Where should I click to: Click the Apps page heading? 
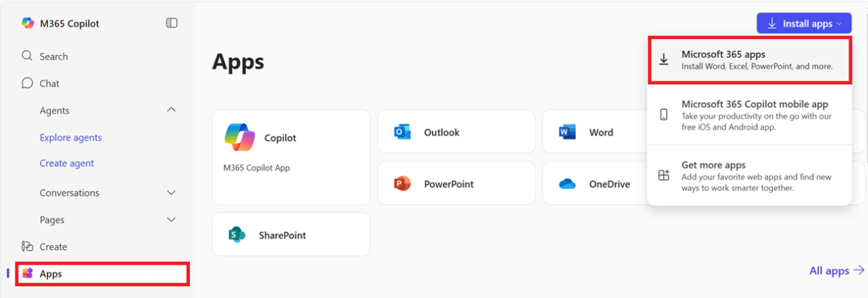tap(238, 62)
